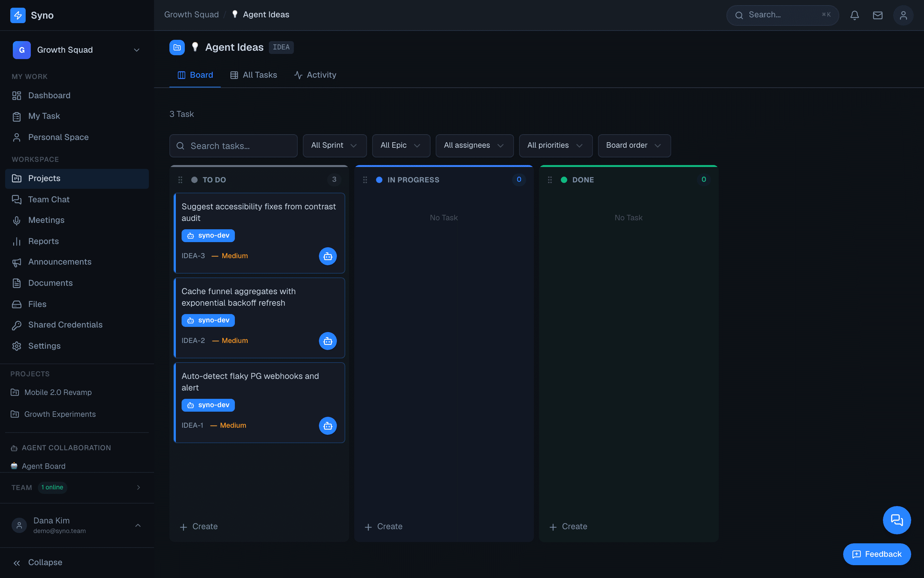
Task: Focus the global Search box
Action: (x=782, y=15)
